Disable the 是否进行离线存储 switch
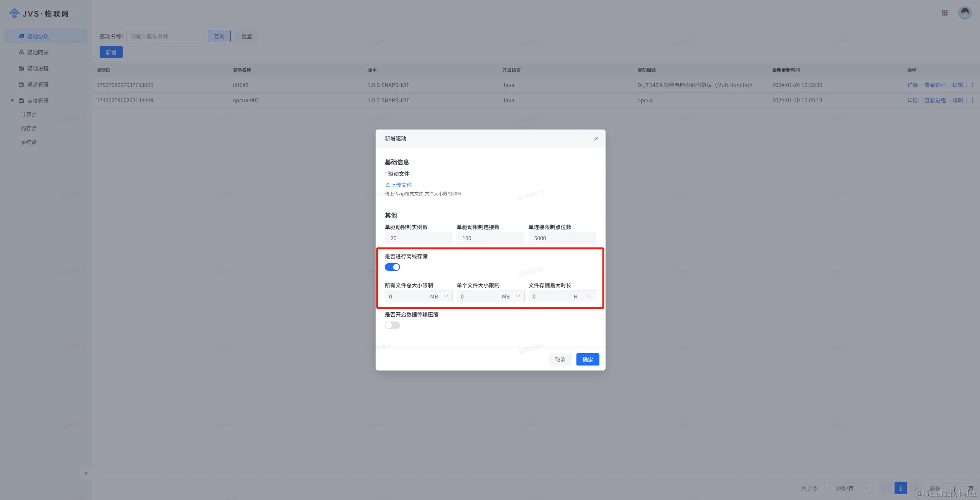 click(x=392, y=267)
